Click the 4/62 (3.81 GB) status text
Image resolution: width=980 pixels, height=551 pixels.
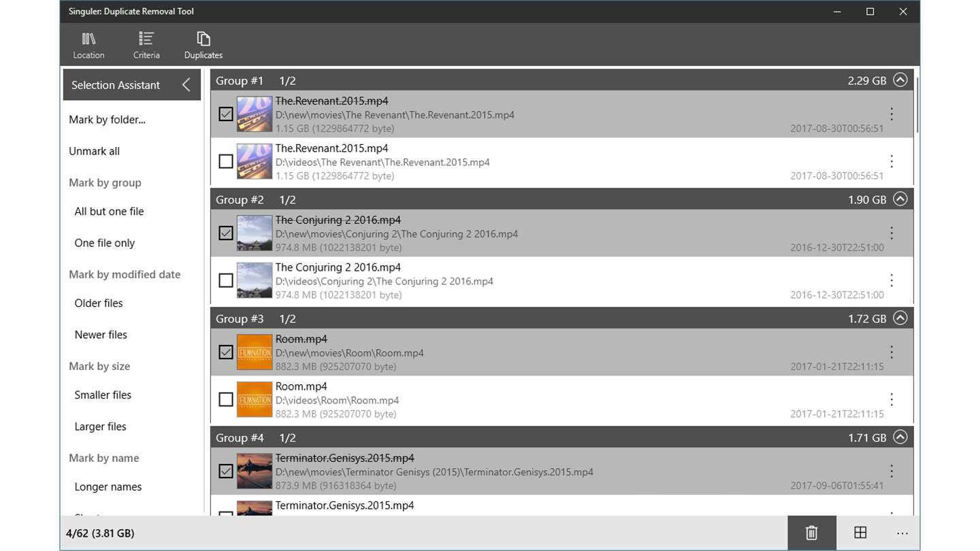coord(100,533)
